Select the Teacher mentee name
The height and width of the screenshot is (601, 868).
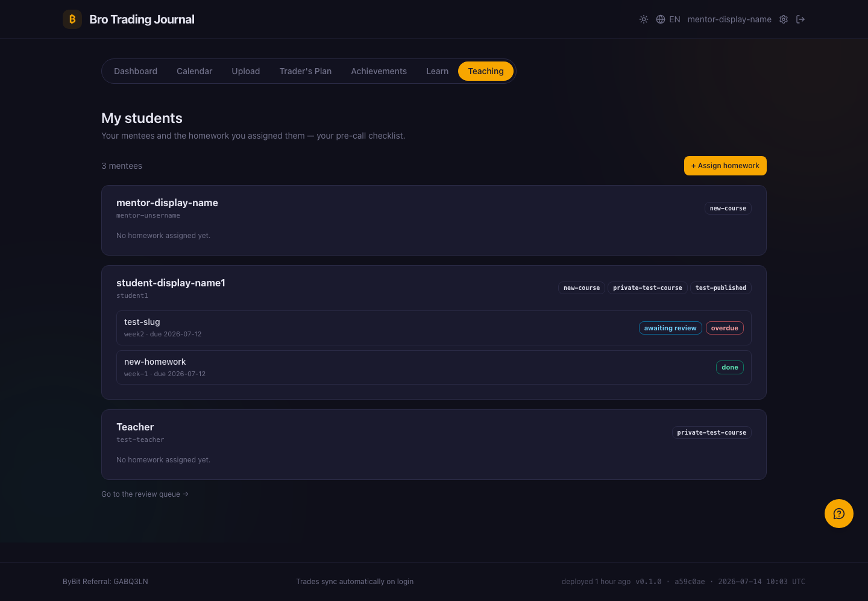(x=135, y=427)
